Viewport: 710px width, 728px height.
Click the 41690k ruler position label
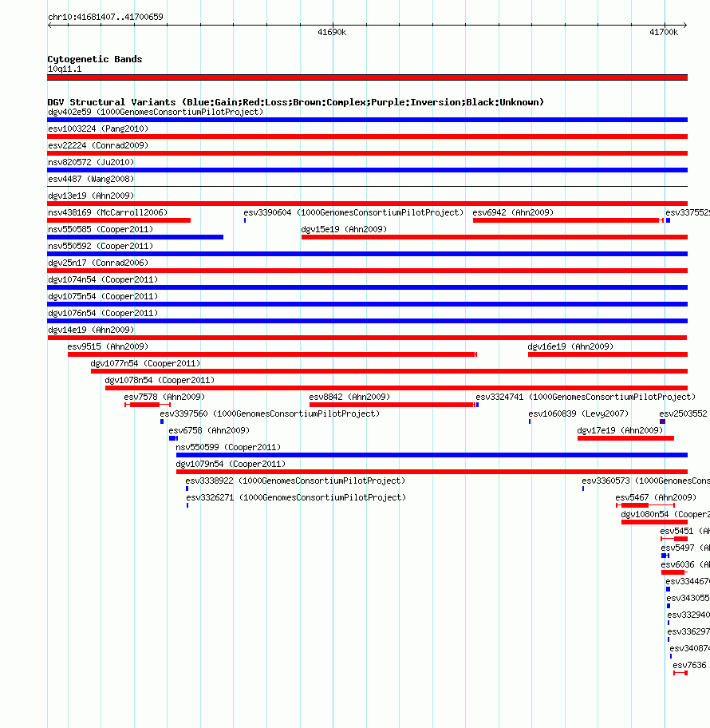tap(332, 32)
